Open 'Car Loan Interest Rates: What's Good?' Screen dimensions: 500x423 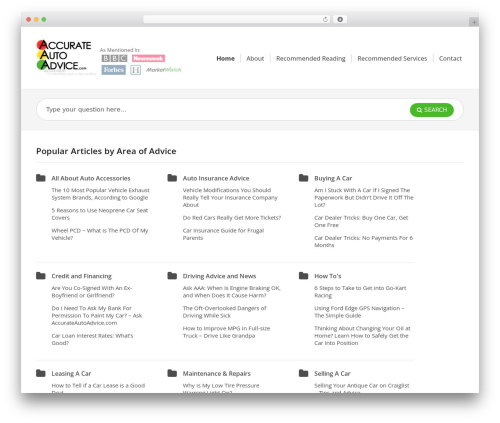pos(92,339)
